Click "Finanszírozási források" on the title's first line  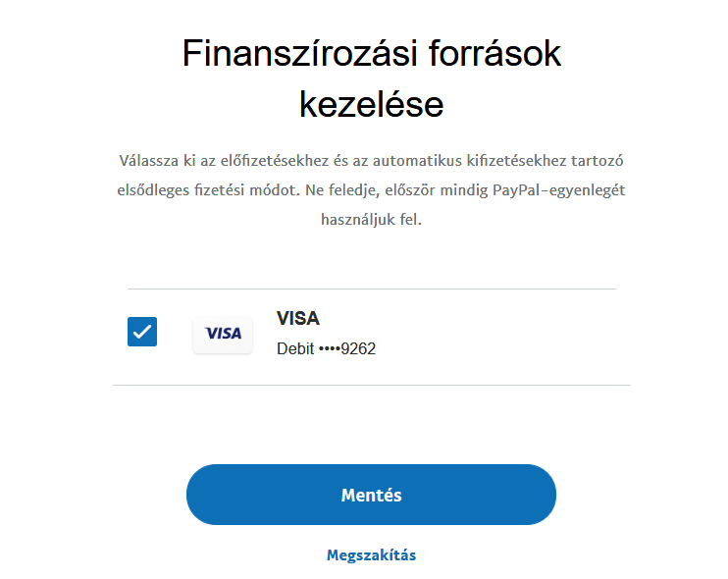pos(371,53)
